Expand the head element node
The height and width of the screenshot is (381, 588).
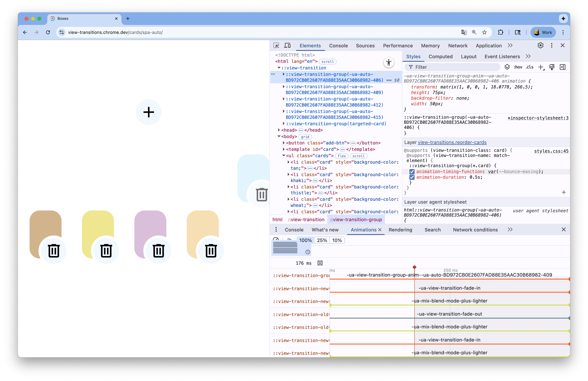(279, 130)
